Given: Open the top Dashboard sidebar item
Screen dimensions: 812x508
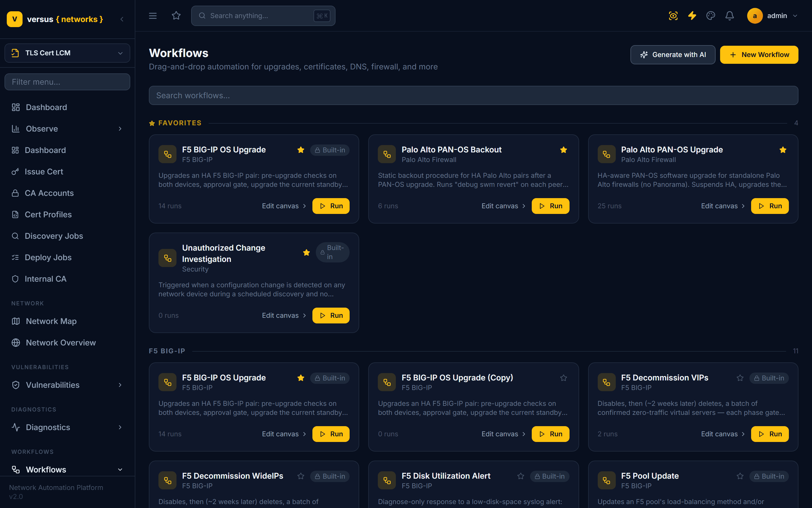Looking at the screenshot, I should coord(67,107).
